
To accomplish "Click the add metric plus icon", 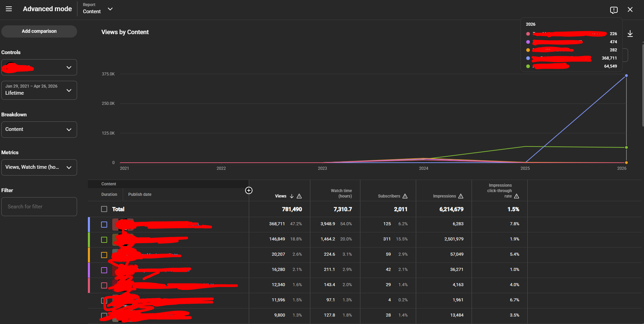I will coord(249,190).
